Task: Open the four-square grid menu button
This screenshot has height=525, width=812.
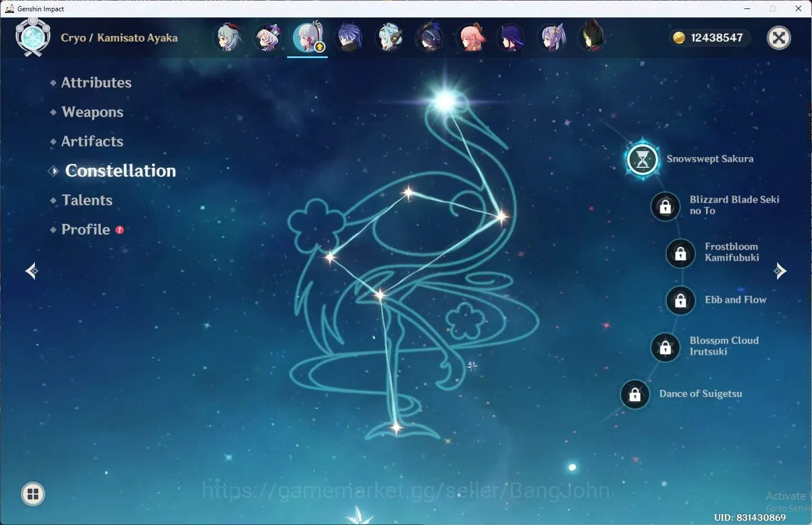Action: point(33,494)
